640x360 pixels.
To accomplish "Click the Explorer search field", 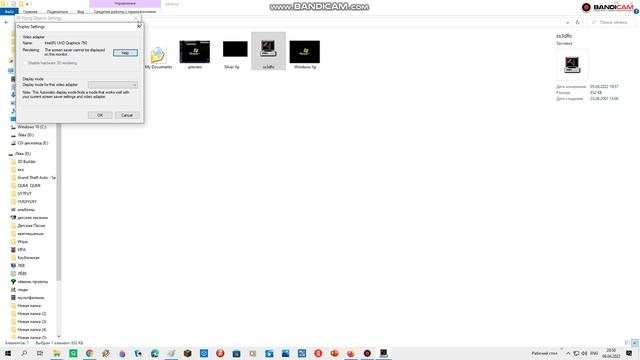I will pos(611,22).
